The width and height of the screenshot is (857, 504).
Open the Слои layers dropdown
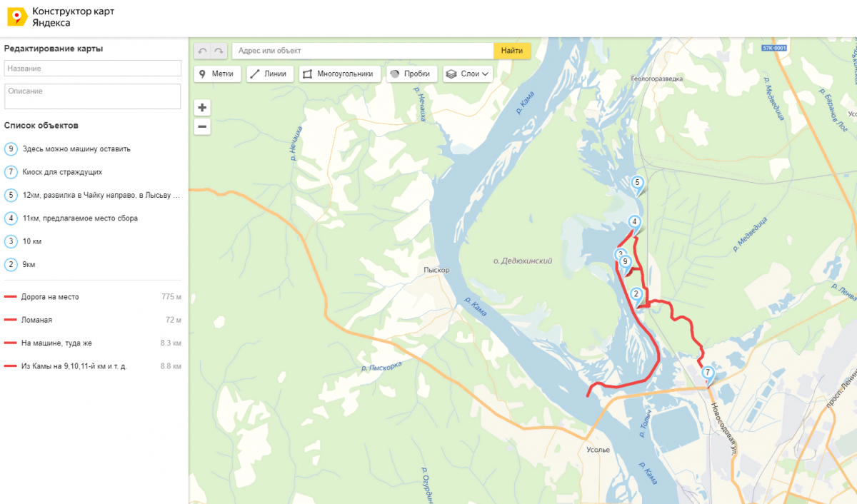pyautogui.click(x=468, y=74)
